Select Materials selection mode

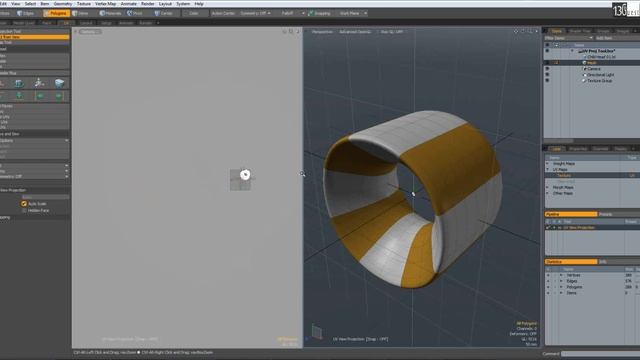point(111,13)
